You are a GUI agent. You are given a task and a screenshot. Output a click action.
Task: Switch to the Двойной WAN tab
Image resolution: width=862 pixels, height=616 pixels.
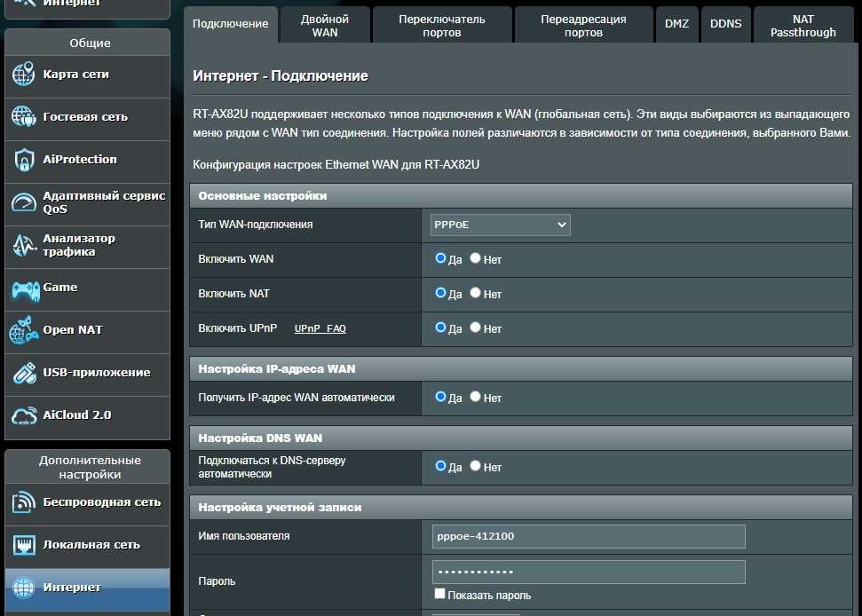(x=325, y=25)
